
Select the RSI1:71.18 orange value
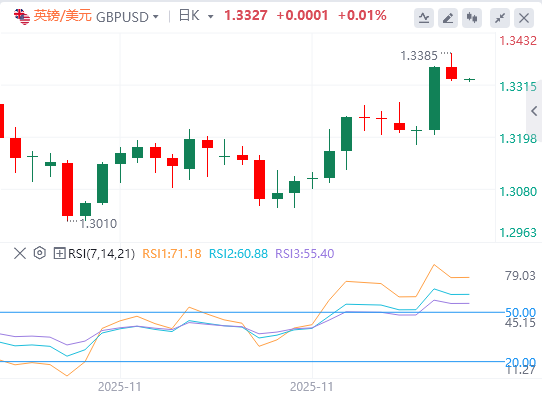[172, 254]
